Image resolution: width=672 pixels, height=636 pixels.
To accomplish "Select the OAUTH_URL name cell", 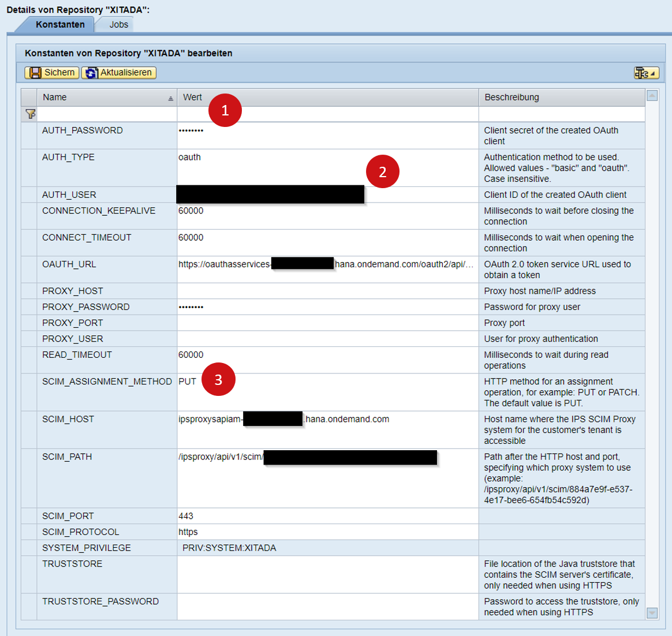I will (x=107, y=270).
